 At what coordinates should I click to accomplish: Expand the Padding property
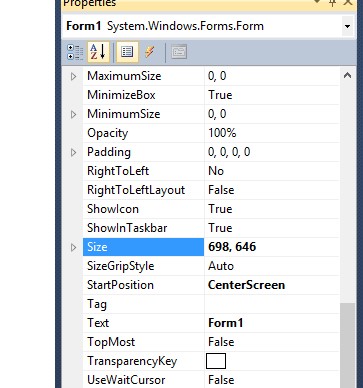[x=73, y=153]
